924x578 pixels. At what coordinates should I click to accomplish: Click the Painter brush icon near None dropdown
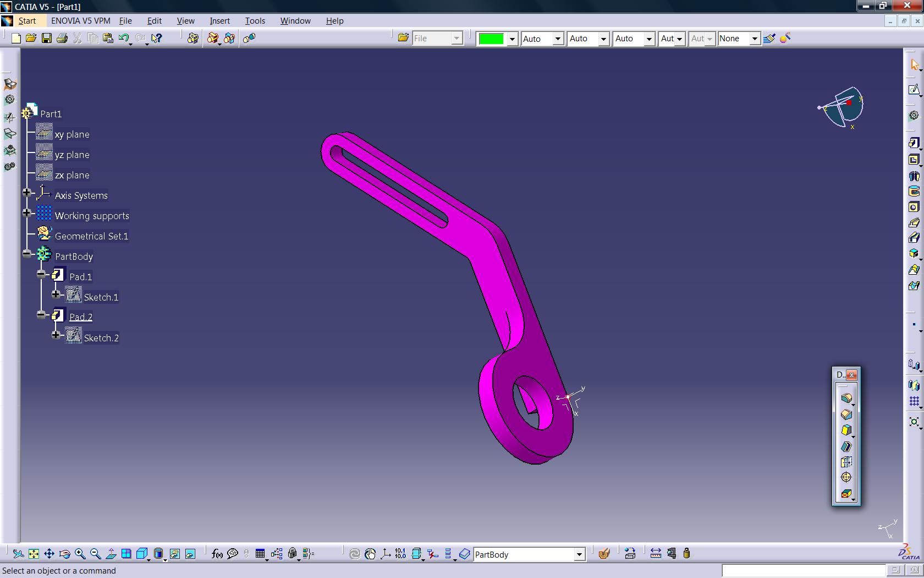[769, 38]
